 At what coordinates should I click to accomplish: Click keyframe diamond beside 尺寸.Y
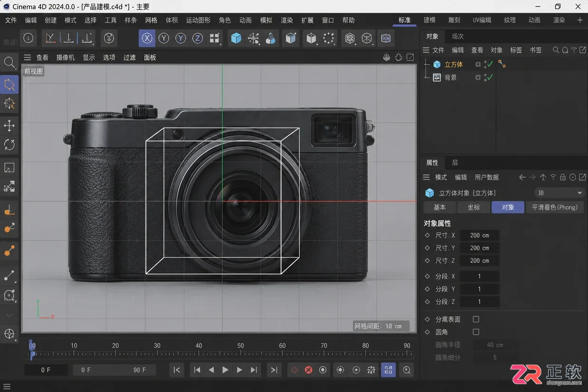point(427,248)
